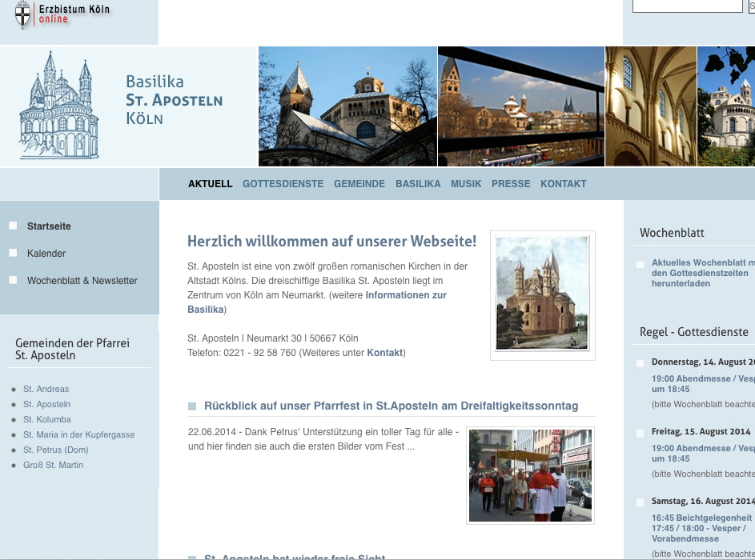Click the header photo of basilica interior arches
Image resolution: width=755 pixels, height=560 pixels.
point(650,106)
